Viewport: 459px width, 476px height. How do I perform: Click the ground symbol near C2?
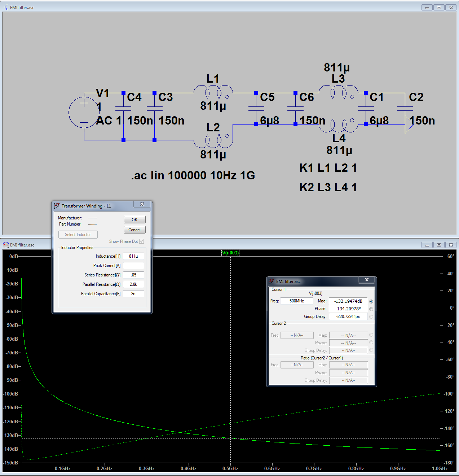point(409,125)
